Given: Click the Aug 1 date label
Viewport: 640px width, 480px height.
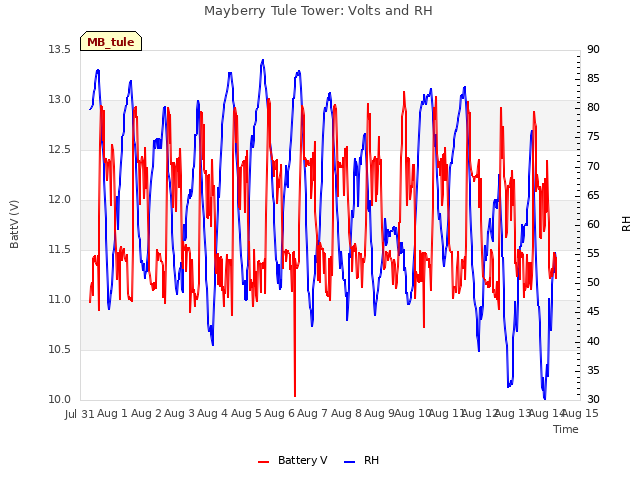Looking at the screenshot, I should [x=112, y=413].
